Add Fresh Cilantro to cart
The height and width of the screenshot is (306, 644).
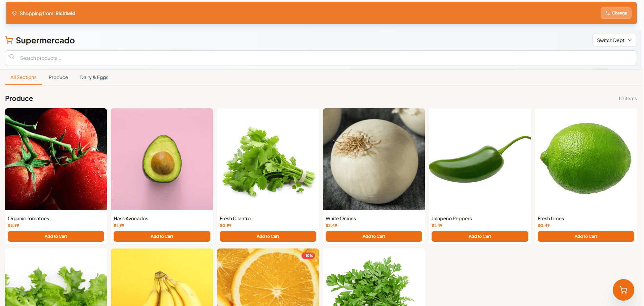pos(268,236)
